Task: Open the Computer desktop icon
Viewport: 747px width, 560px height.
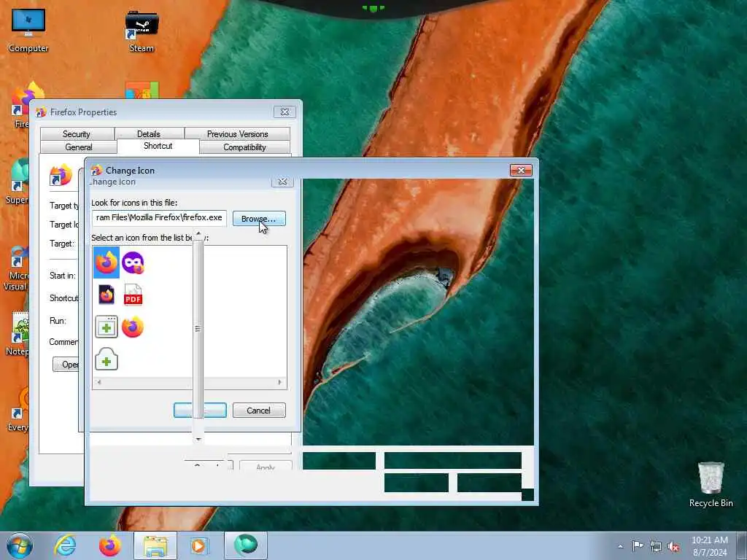Action: click(28, 31)
